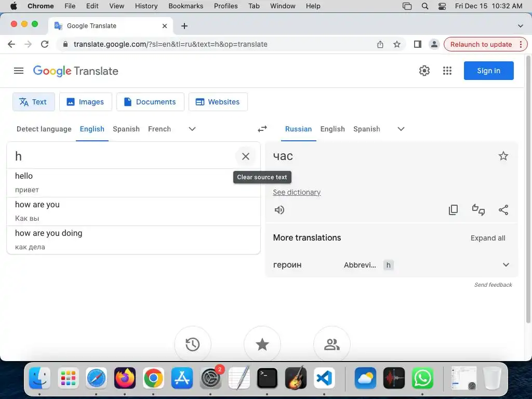
Task: Swap source and target languages
Action: click(262, 129)
